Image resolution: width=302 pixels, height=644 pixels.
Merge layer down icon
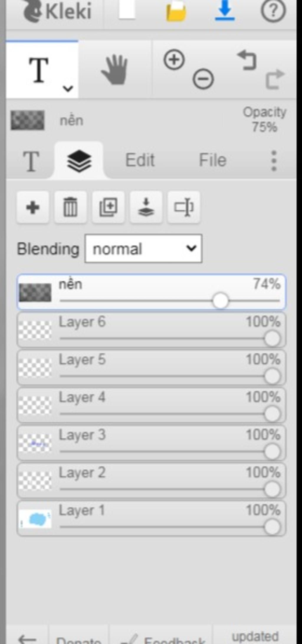pos(146,207)
